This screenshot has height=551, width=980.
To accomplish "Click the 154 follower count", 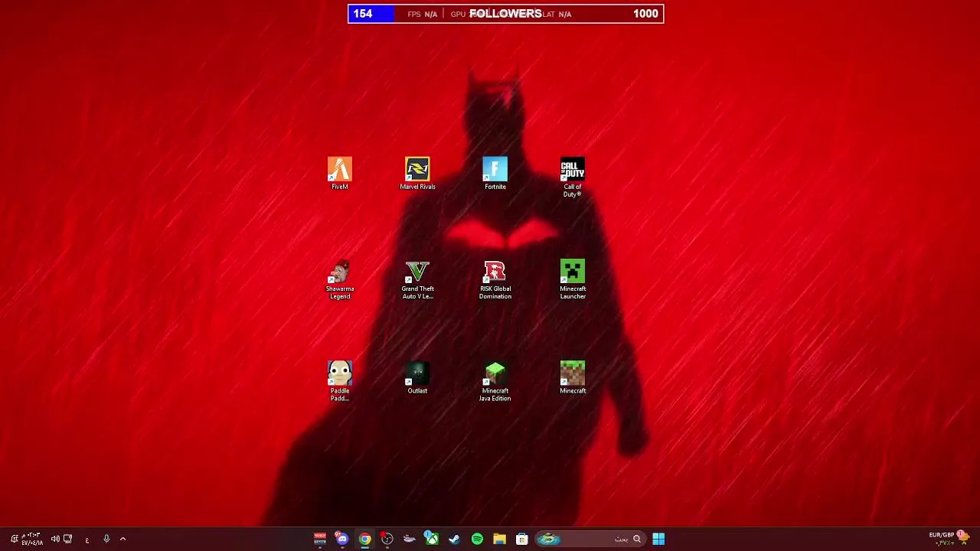I will (363, 14).
